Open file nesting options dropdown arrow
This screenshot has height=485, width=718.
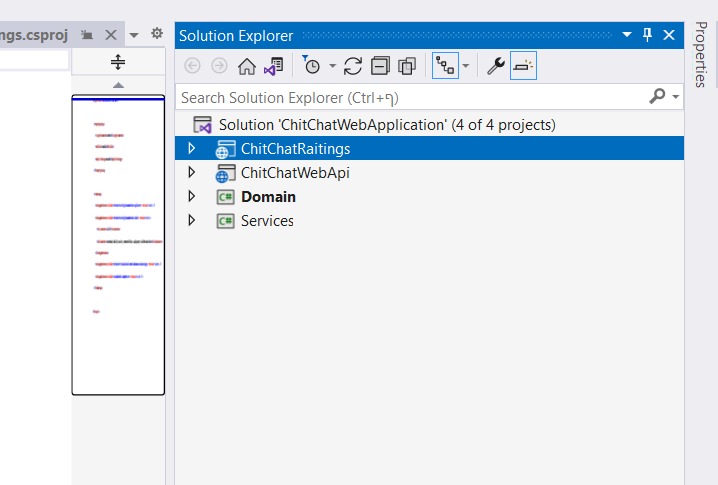[x=466, y=66]
